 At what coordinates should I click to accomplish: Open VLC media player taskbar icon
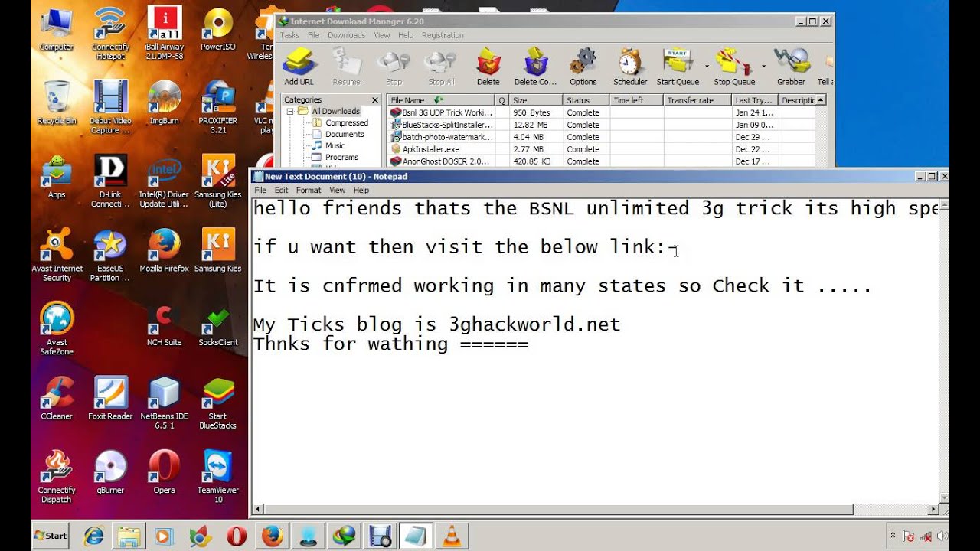pyautogui.click(x=452, y=536)
